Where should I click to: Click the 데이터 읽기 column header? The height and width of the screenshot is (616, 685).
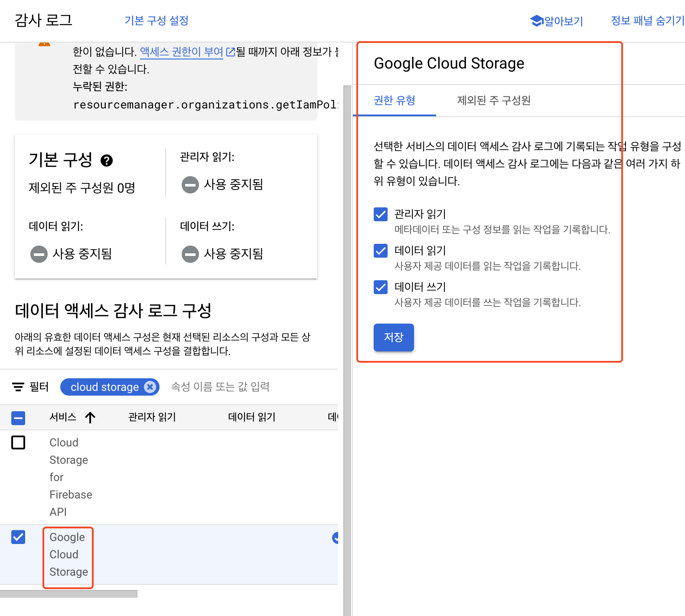(252, 417)
